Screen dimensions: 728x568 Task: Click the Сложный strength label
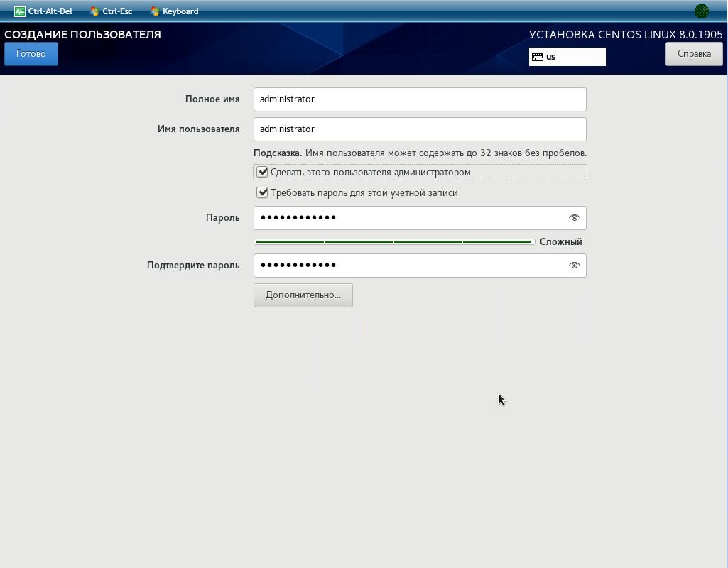(560, 242)
